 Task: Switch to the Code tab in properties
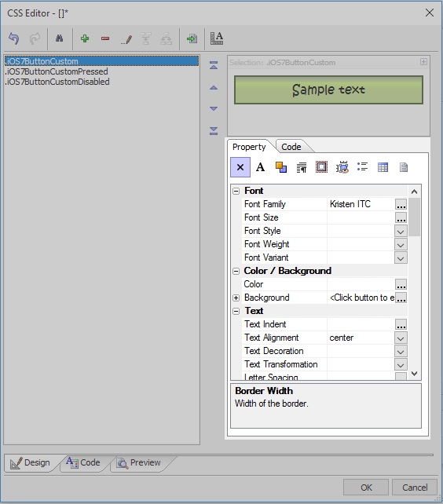291,147
